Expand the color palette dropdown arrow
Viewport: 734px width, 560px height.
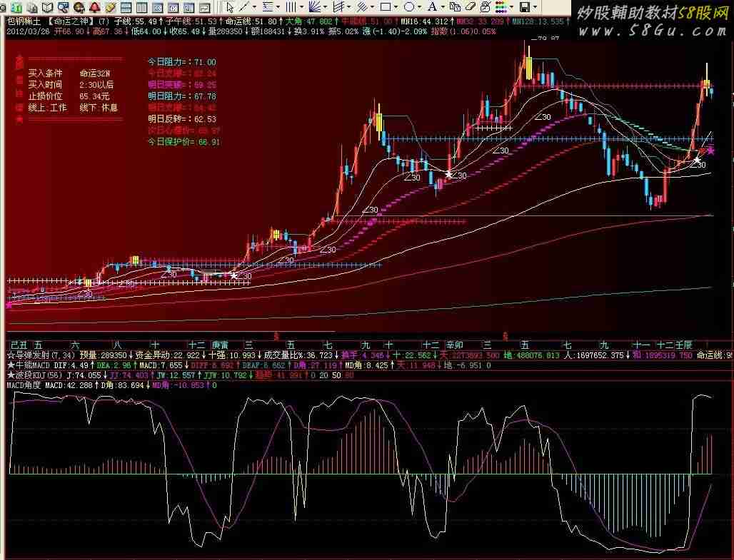pyautogui.click(x=512, y=7)
